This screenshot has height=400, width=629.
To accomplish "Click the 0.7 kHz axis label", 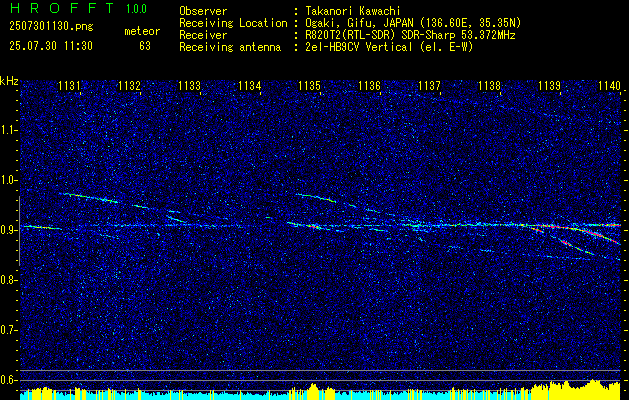I will (8, 330).
